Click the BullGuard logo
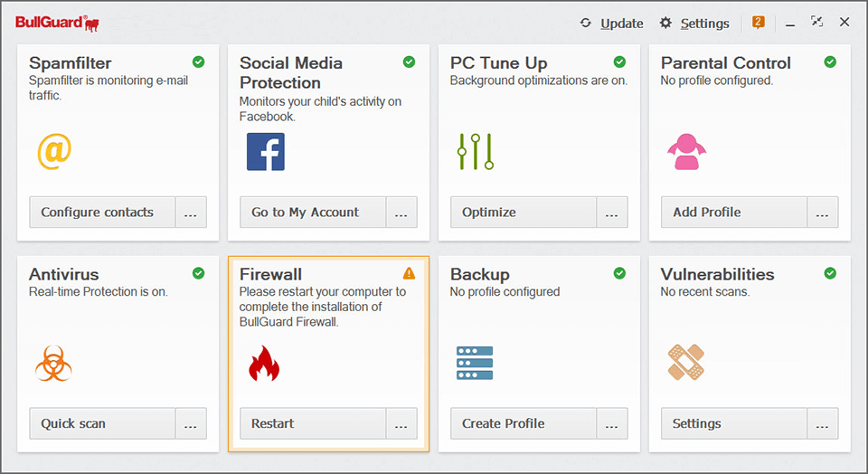Screen dimensions: 868x474 (x=57, y=23)
